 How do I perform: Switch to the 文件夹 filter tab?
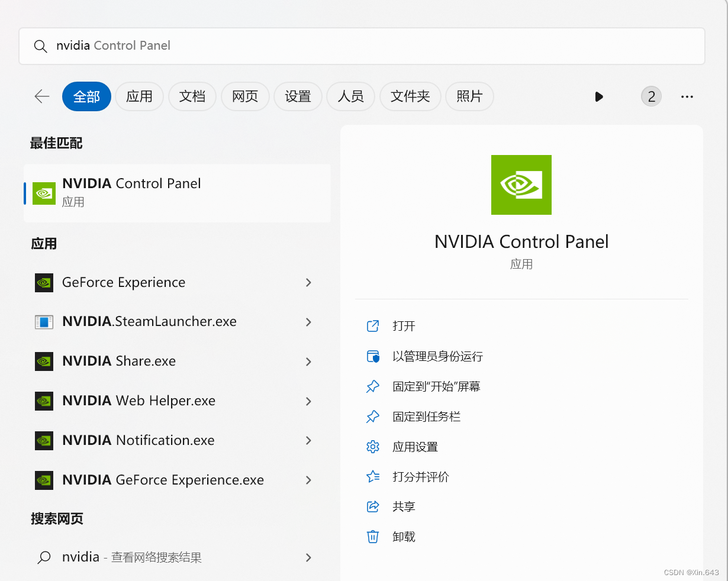(410, 96)
